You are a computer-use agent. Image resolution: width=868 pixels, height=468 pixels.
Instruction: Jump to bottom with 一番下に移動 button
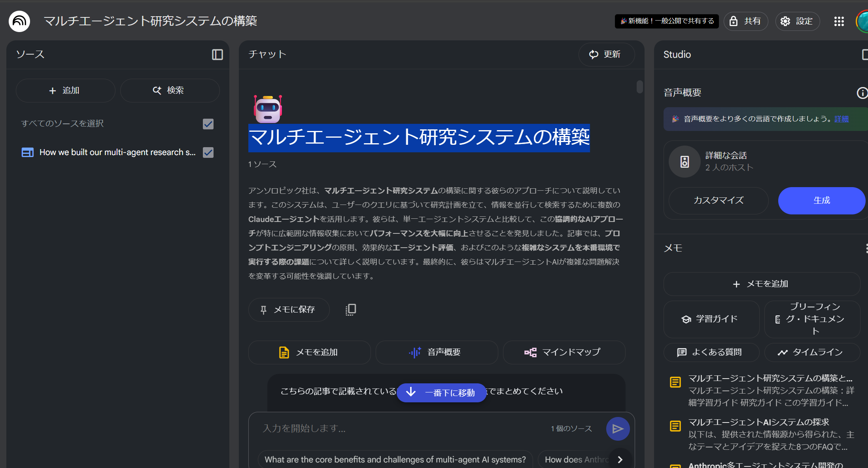[x=441, y=393]
